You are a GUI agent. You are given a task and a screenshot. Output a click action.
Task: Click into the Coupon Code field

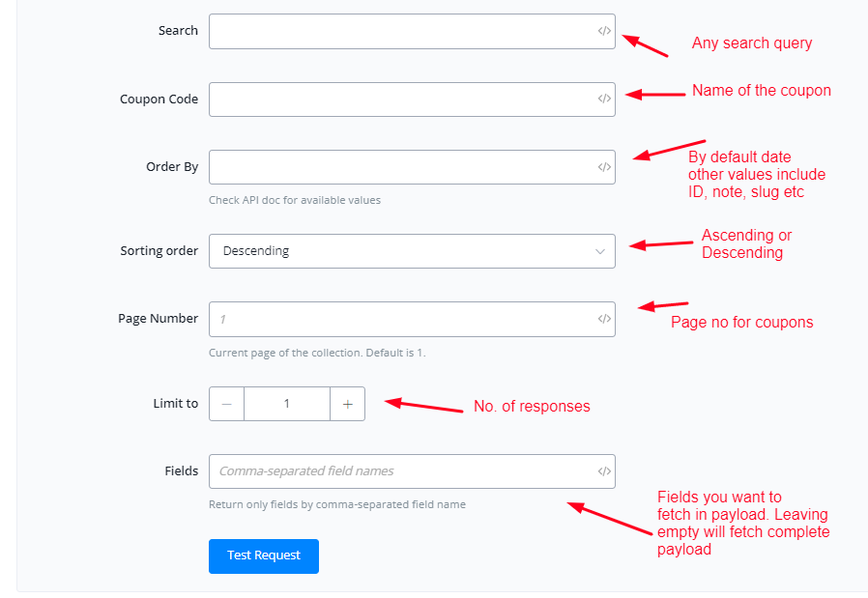401,99
